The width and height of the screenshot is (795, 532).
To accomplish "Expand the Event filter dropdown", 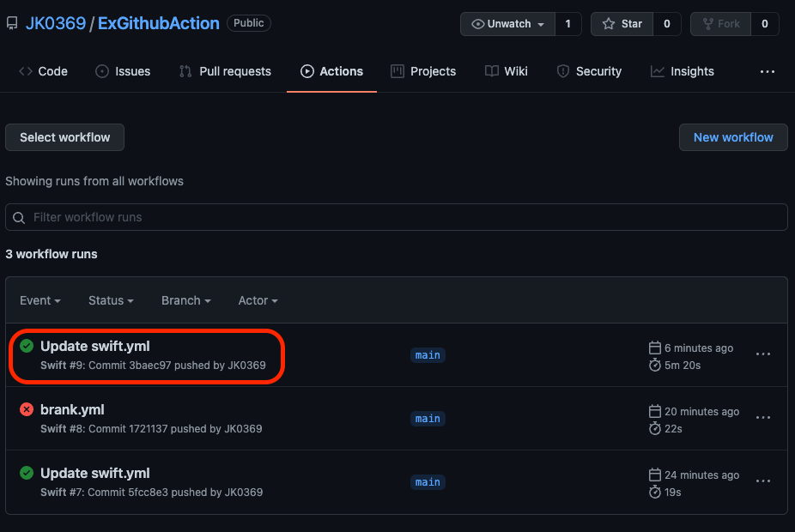I will 40,300.
